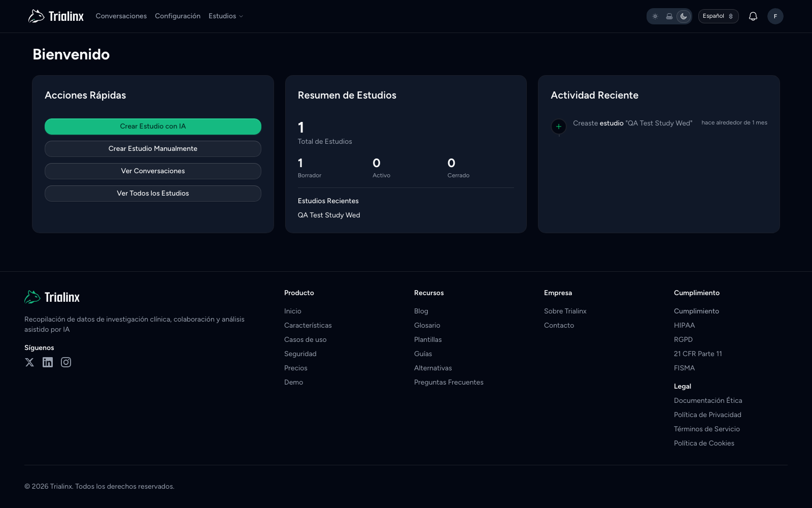Open the notifications bell

tap(753, 16)
